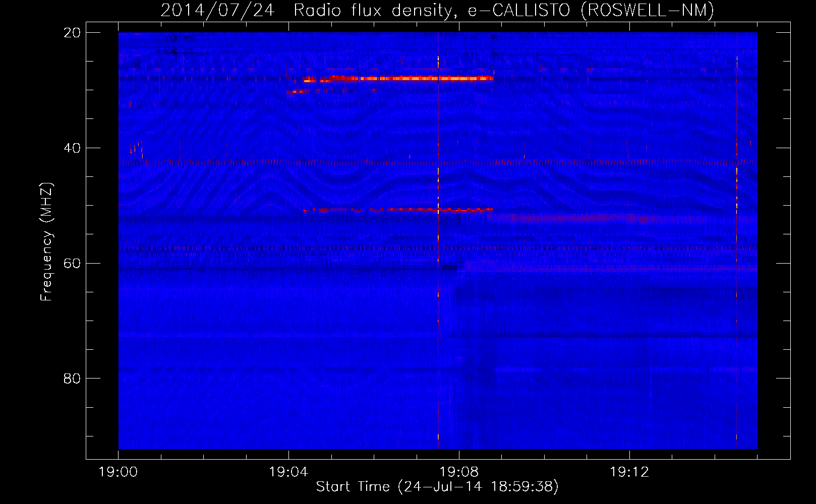Click the '19:12' time tick label
This screenshot has width=816, height=504.
coord(629,472)
